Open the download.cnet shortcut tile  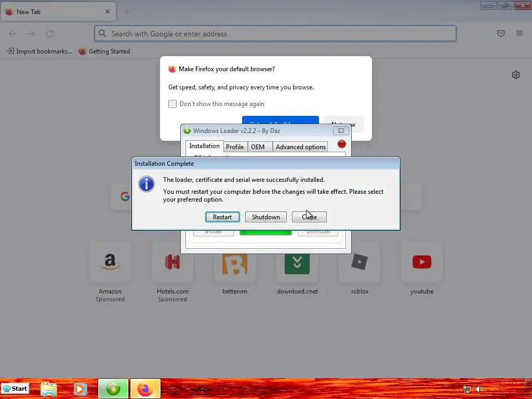(x=297, y=264)
